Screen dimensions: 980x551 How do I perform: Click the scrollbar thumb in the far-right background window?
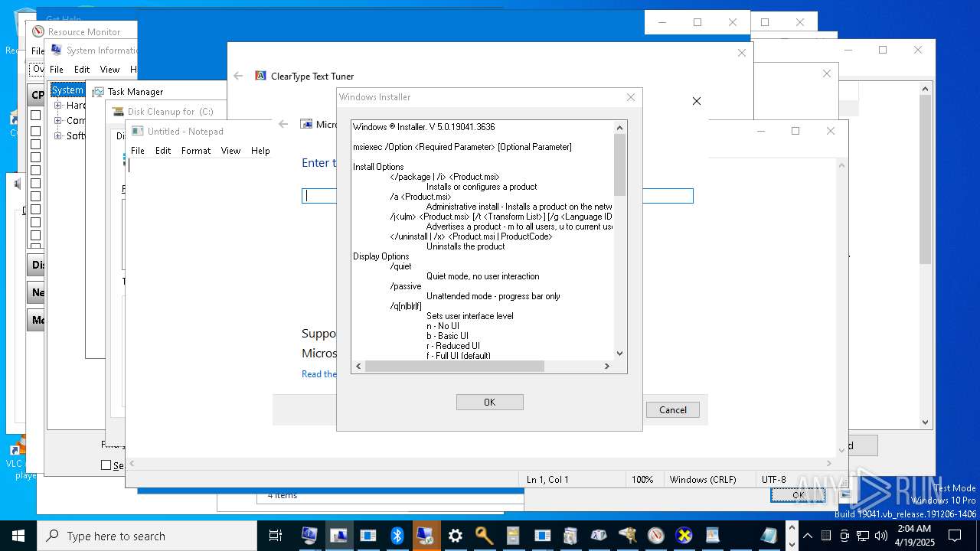pos(925,179)
